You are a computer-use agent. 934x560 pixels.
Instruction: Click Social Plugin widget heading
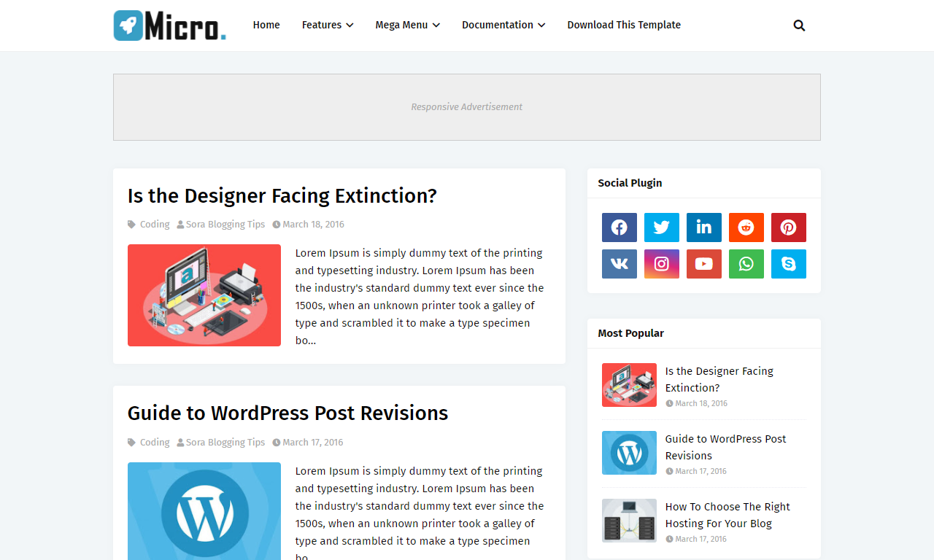pos(630,183)
